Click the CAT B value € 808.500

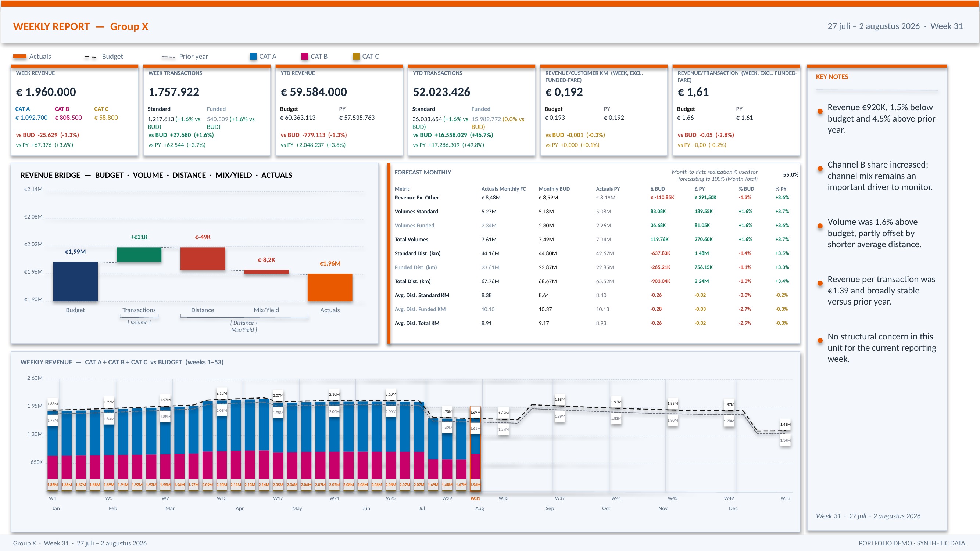click(68, 118)
